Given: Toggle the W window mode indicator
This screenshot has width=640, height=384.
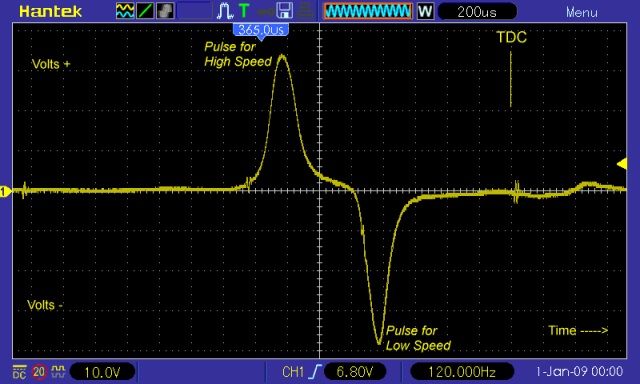Looking at the screenshot, I should (x=425, y=11).
